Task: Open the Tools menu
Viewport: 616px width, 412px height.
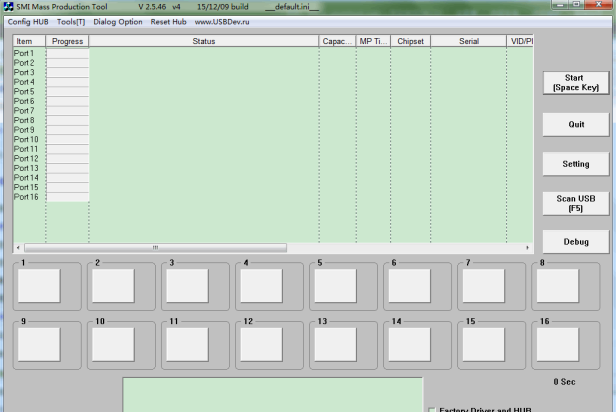Action: 71,22
